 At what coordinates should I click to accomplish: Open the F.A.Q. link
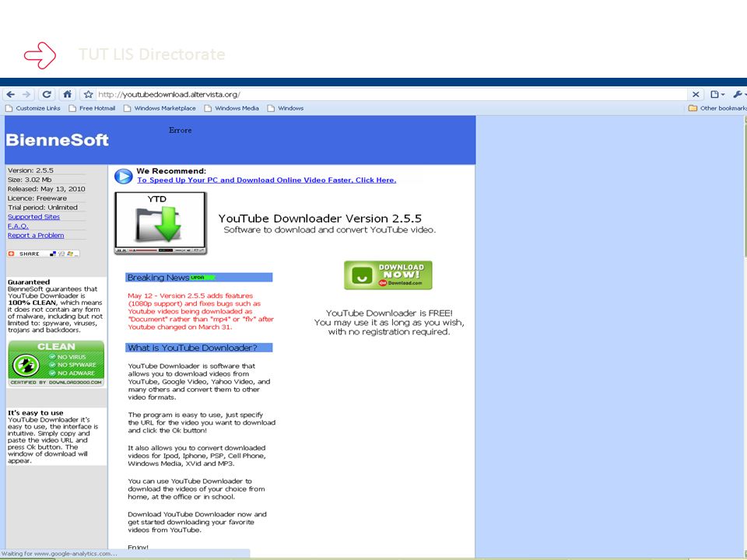point(18,226)
